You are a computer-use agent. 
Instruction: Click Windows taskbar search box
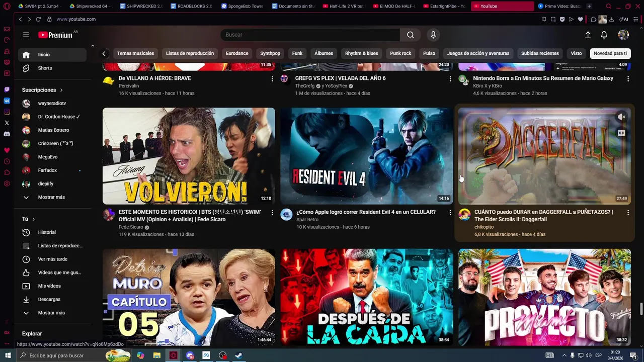(73, 355)
